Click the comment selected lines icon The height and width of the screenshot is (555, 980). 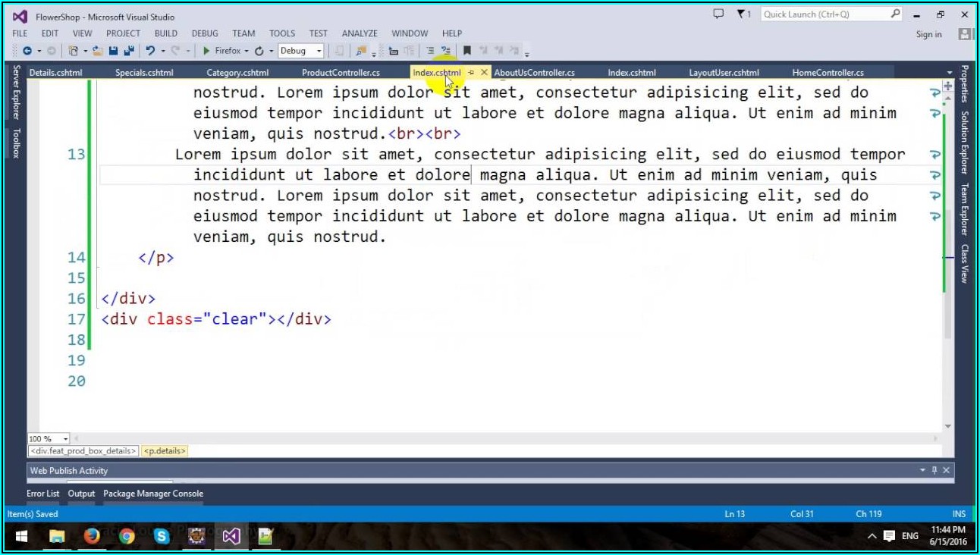429,51
